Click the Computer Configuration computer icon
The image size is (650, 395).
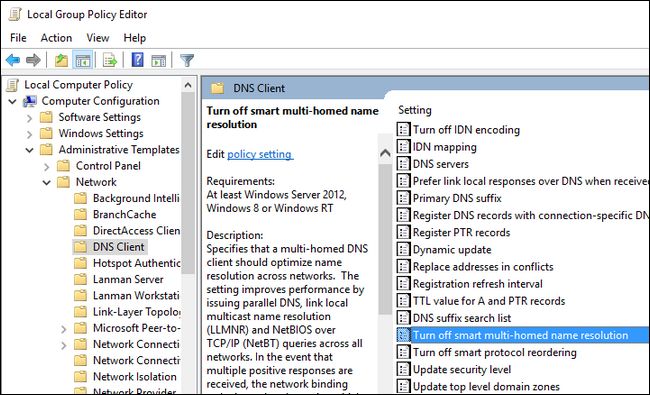click(30, 101)
